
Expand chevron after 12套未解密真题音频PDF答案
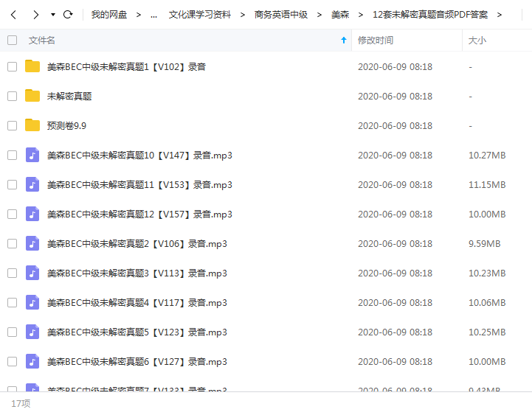[499, 15]
